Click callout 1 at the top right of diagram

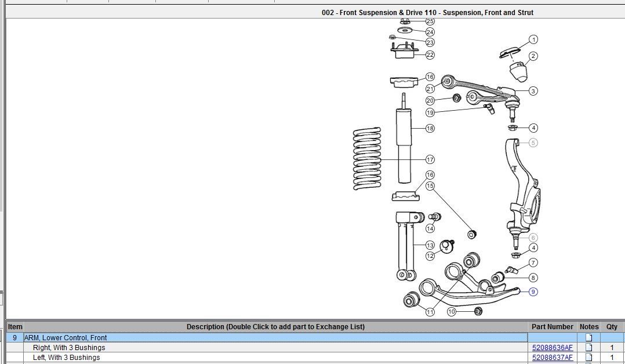[533, 39]
